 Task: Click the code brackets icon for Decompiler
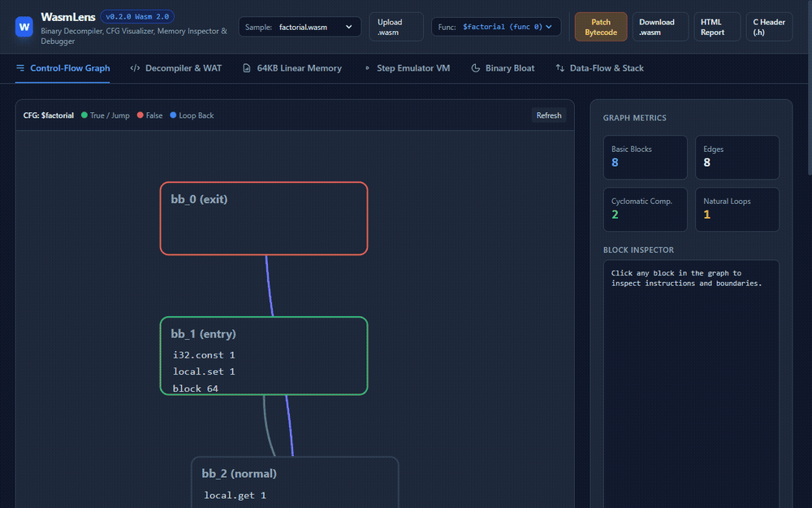pyautogui.click(x=135, y=68)
